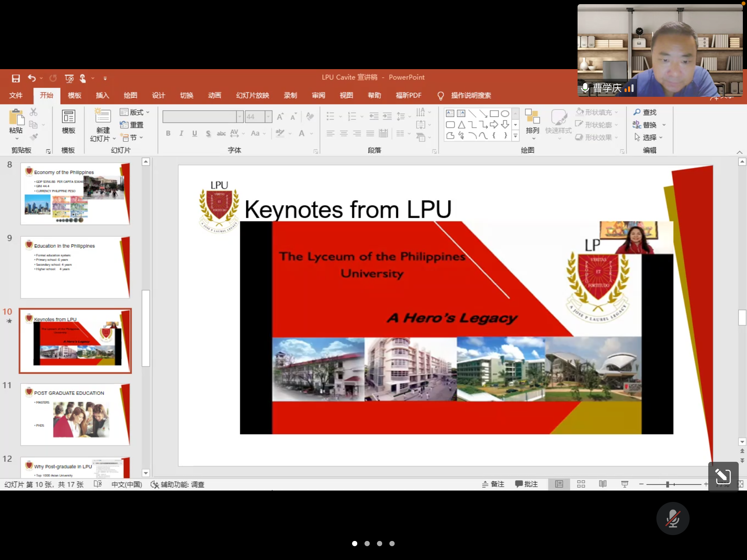
Task: Open the 福昕PDF tab
Action: pos(408,95)
